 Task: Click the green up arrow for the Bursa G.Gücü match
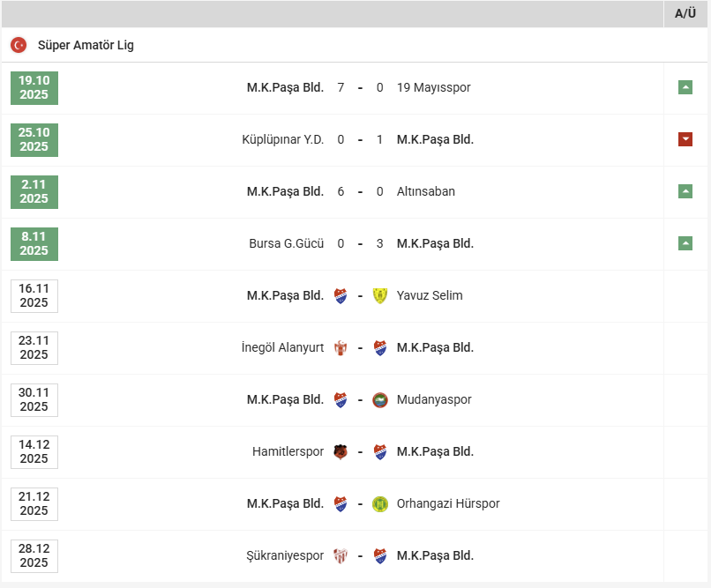click(685, 242)
